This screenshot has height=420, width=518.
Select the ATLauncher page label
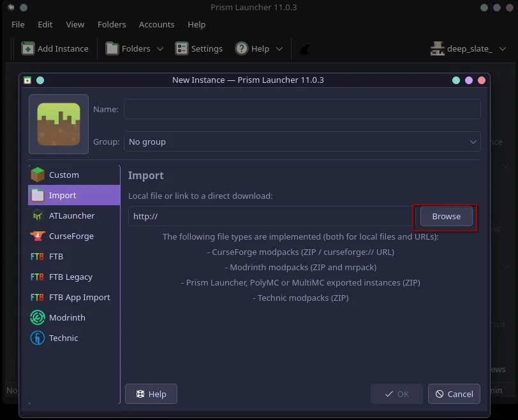pyautogui.click(x=71, y=215)
